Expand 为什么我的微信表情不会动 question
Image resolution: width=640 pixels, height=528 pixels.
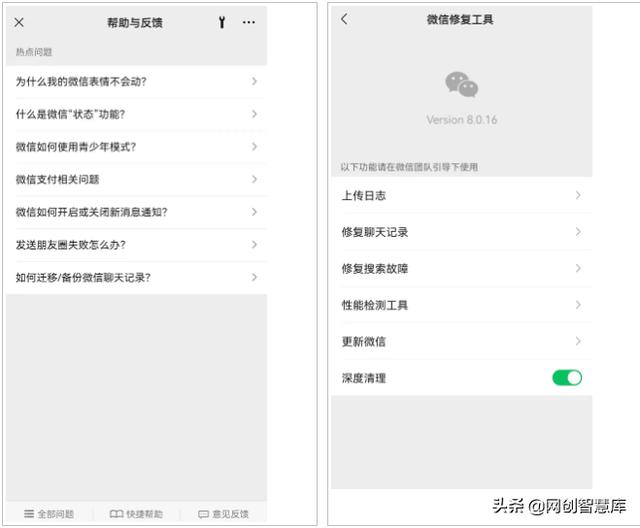[135, 82]
